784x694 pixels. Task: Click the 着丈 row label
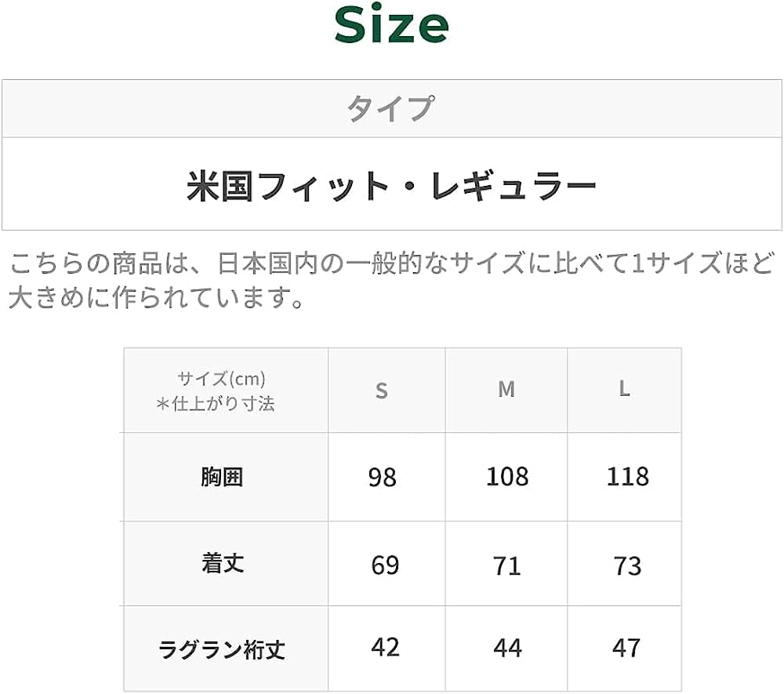tap(223, 564)
